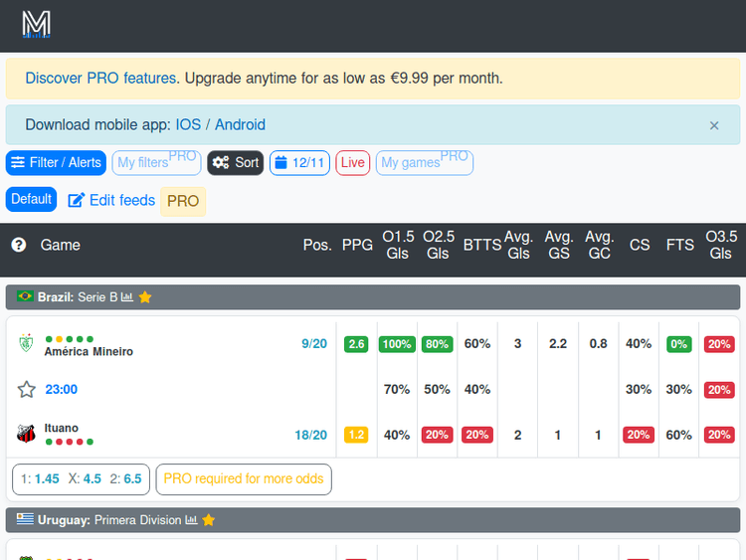Click América Mineiro PPG badge 2.6
The image size is (746, 560).
click(356, 344)
